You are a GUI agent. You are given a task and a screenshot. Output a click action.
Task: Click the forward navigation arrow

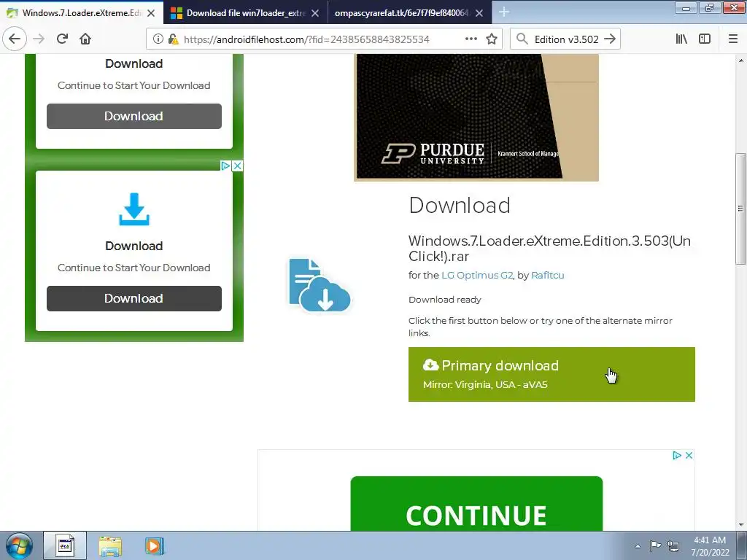[x=39, y=39]
